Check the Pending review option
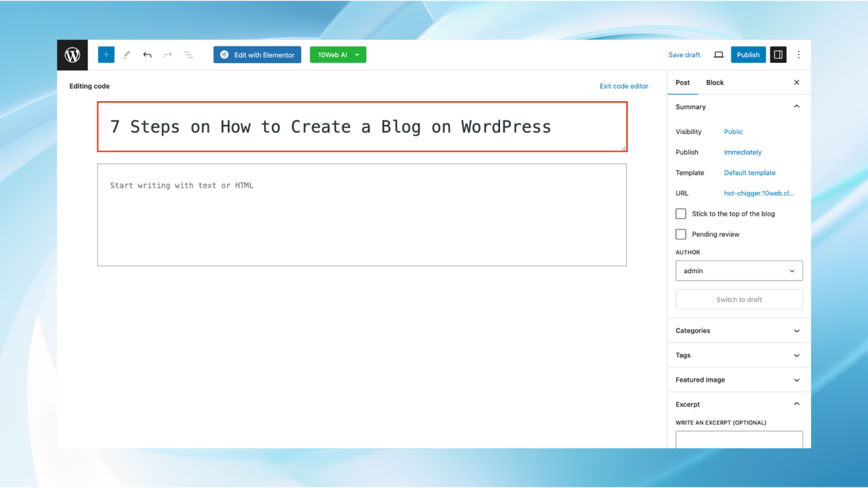The width and height of the screenshot is (868, 488). click(x=680, y=234)
